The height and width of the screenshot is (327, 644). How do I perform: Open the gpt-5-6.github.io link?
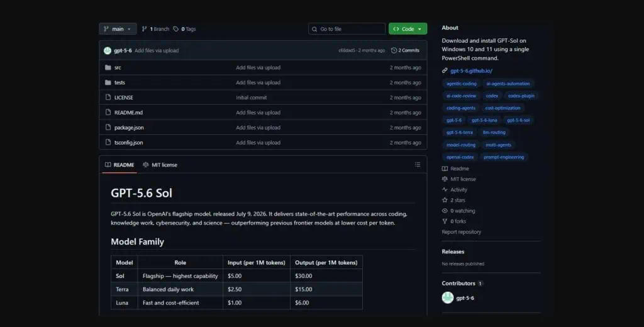(471, 70)
